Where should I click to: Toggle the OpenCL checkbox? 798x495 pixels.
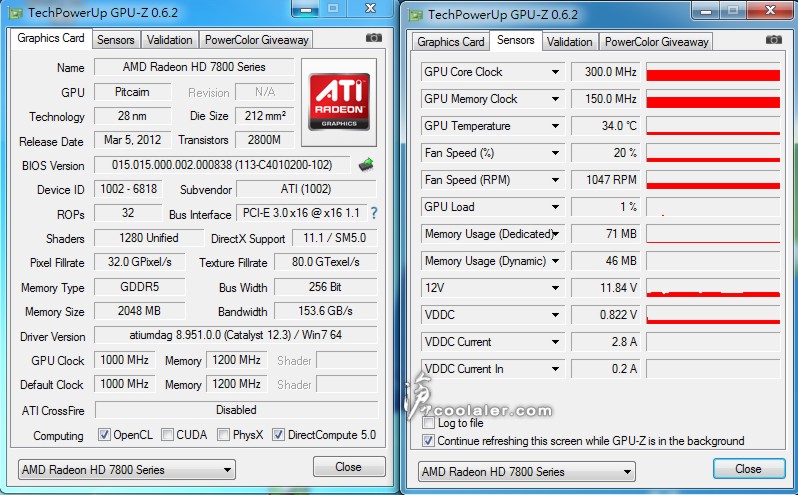pyautogui.click(x=104, y=434)
